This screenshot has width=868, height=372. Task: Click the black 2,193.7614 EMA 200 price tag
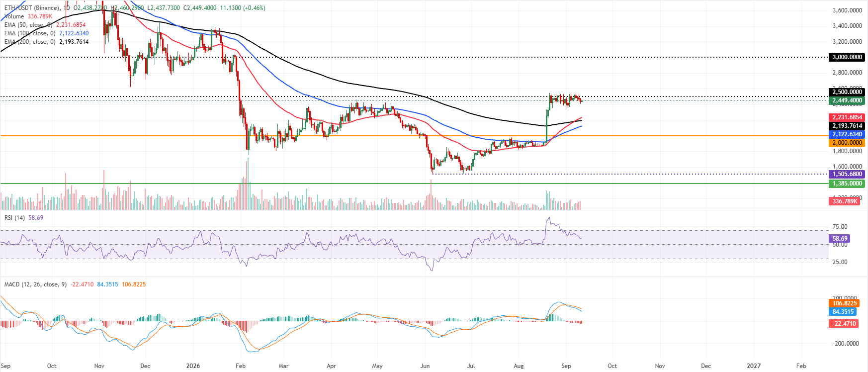click(847, 126)
